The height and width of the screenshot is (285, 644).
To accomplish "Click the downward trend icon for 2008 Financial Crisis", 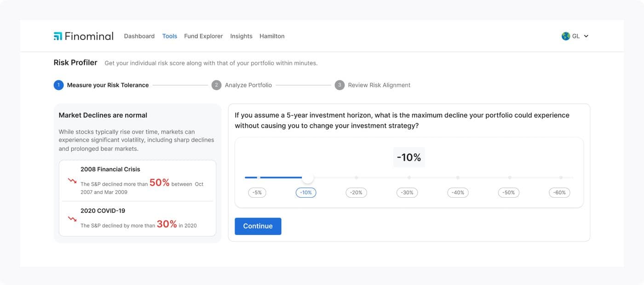I will (x=72, y=181).
